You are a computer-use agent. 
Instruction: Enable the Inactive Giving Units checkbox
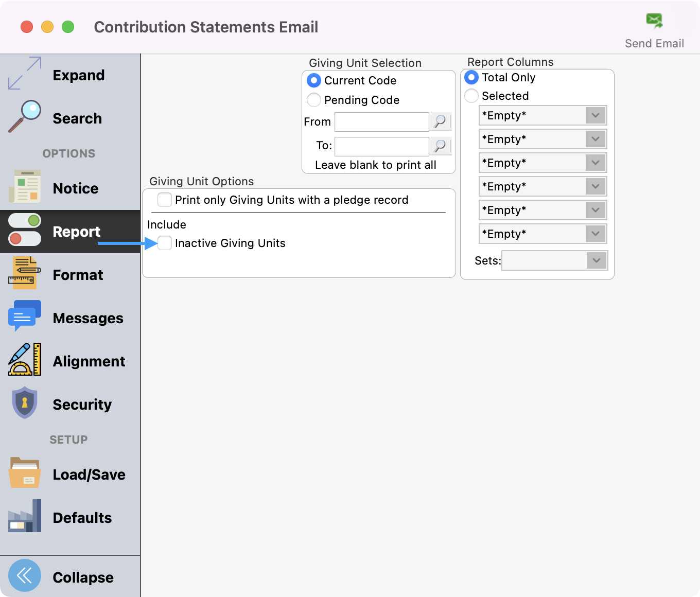pyautogui.click(x=165, y=243)
